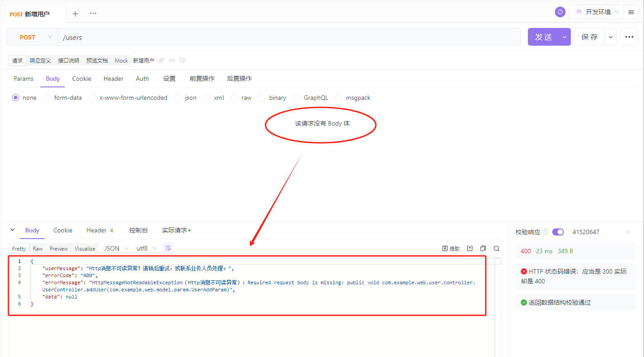This screenshot has width=644, height=357.
Task: Click green check icon for 返回数据结构校验通过
Action: click(x=524, y=302)
